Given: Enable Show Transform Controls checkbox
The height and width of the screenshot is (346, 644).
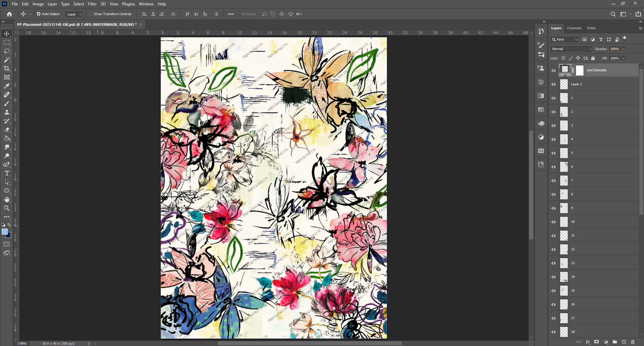Looking at the screenshot, I should point(90,14).
